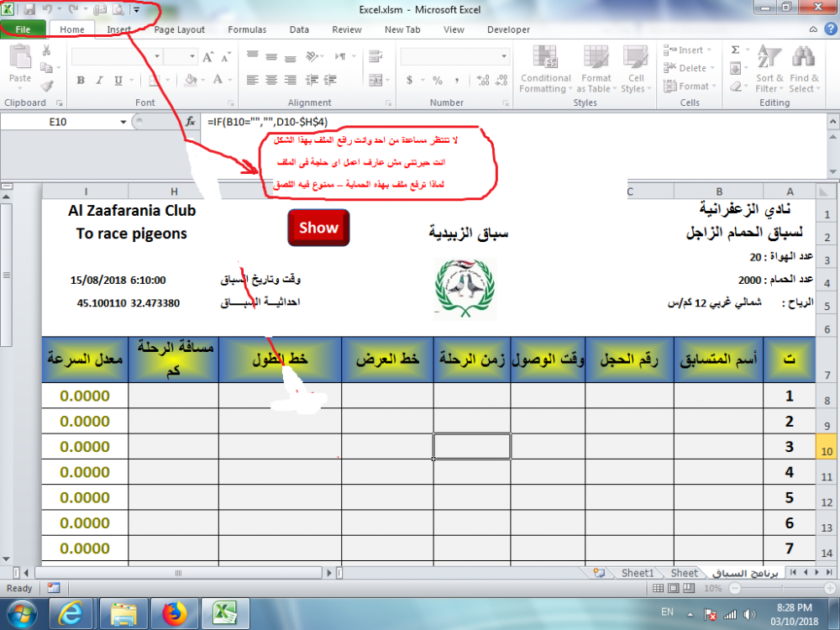
Task: Click the Increase Font Size icon
Action: tap(207, 56)
